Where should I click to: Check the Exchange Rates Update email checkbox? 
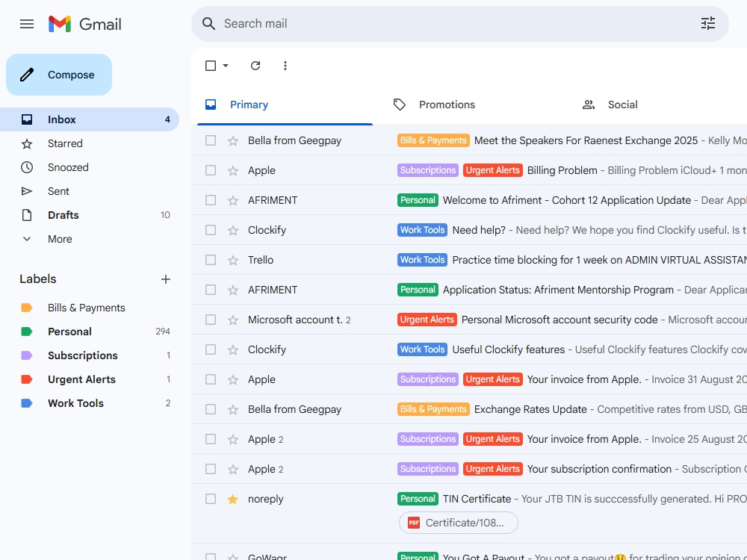[x=211, y=409]
